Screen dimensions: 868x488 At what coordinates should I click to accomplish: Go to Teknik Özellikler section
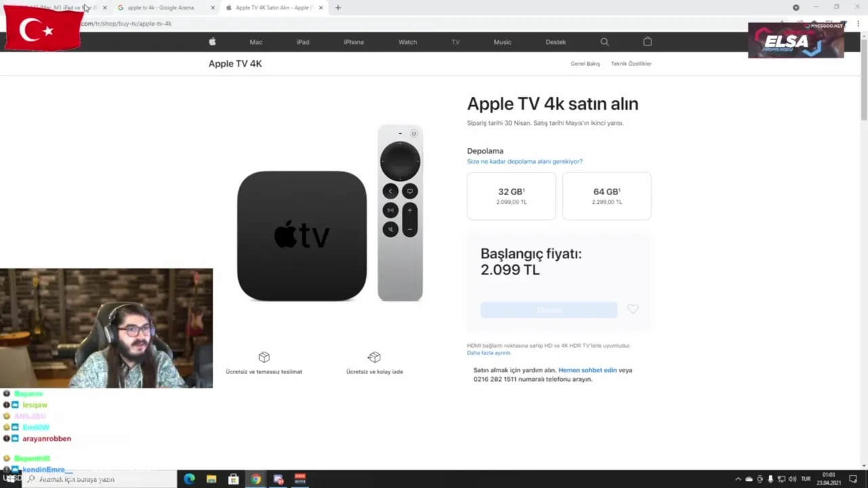point(631,64)
